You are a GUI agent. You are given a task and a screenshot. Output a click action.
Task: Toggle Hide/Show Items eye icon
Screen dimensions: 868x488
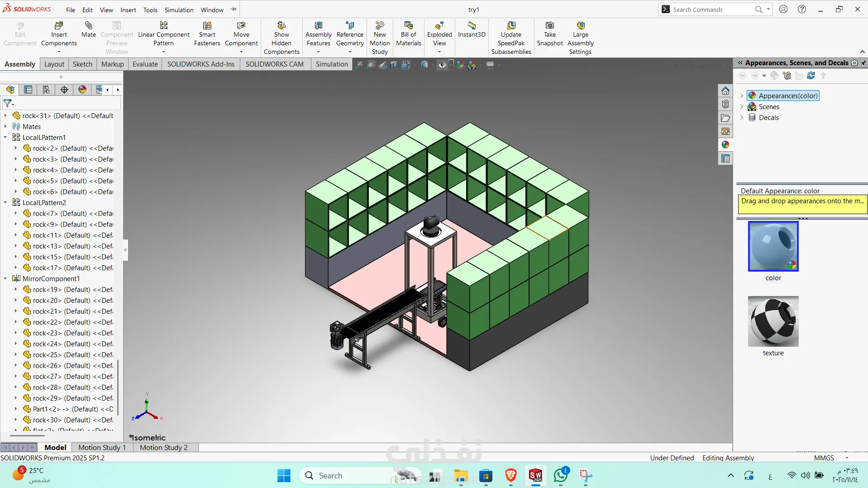(442, 65)
